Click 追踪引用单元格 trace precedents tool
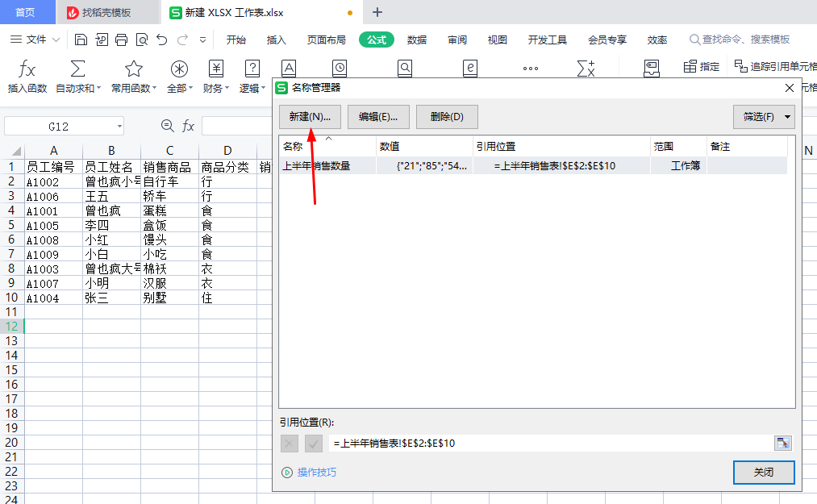Screen dimensions: 817x504 (775, 66)
